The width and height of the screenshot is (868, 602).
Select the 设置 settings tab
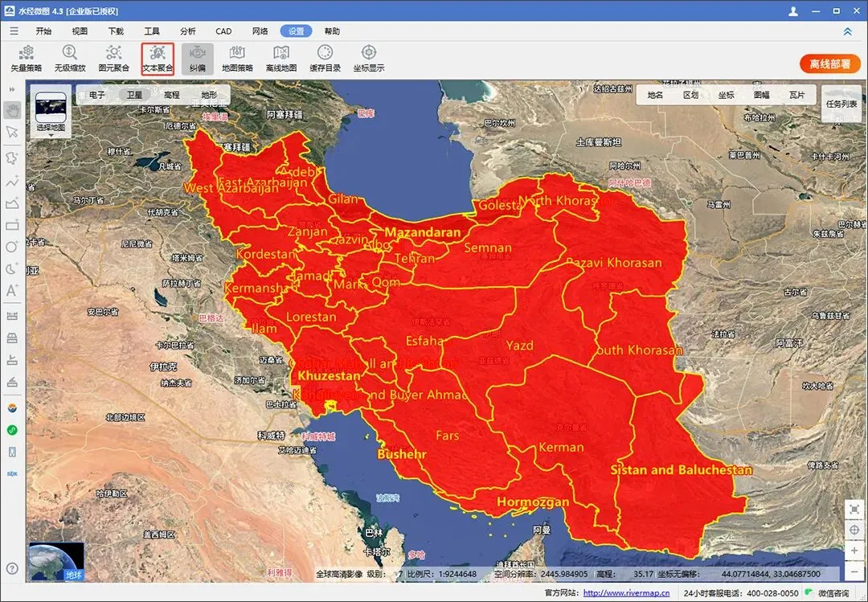(x=296, y=31)
